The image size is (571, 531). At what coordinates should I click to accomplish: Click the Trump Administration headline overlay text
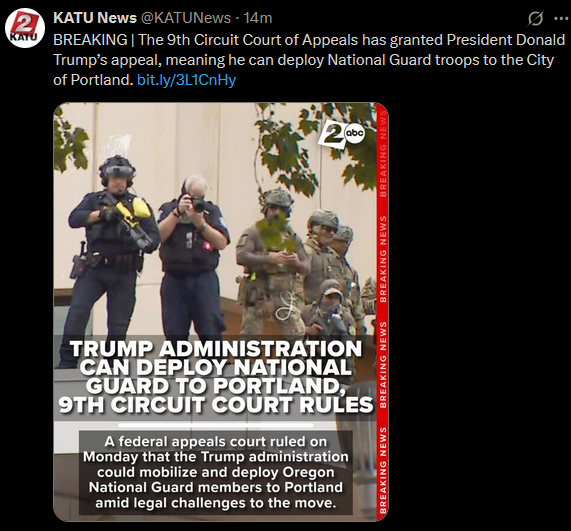coord(216,377)
